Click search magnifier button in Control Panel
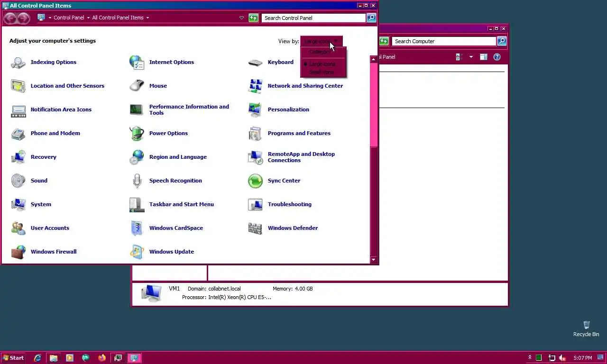 pyautogui.click(x=371, y=18)
